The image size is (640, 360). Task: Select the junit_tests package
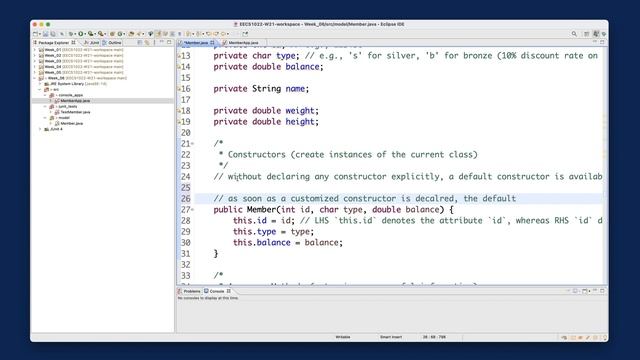click(67, 107)
